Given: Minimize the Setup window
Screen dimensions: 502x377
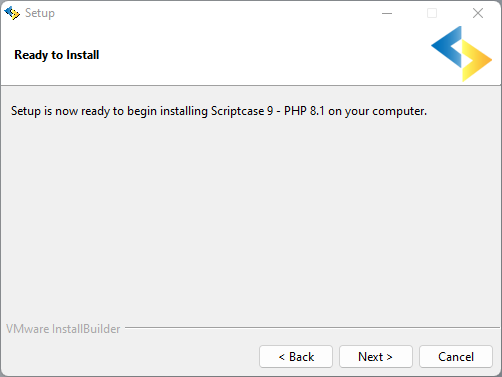Looking at the screenshot, I should tap(387, 13).
